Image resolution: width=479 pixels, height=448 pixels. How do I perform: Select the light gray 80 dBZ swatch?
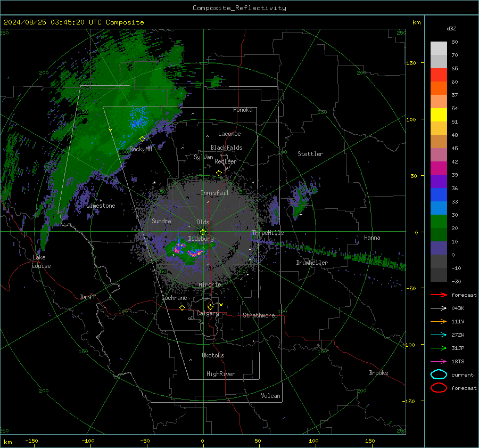tap(439, 48)
